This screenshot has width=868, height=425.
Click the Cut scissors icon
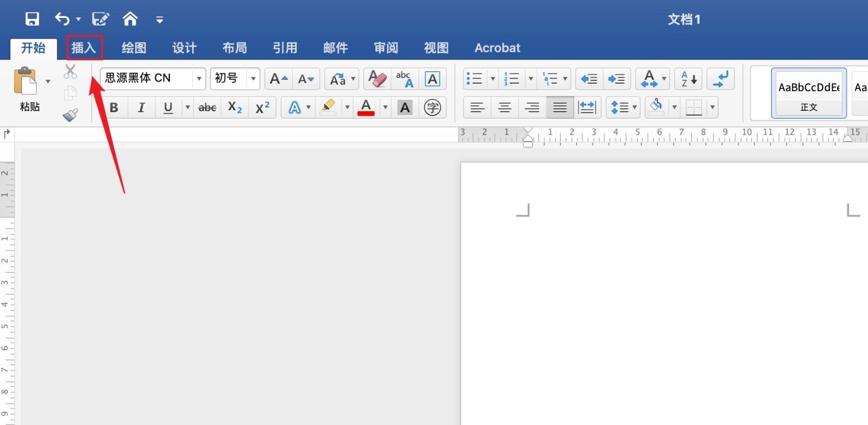(x=71, y=72)
